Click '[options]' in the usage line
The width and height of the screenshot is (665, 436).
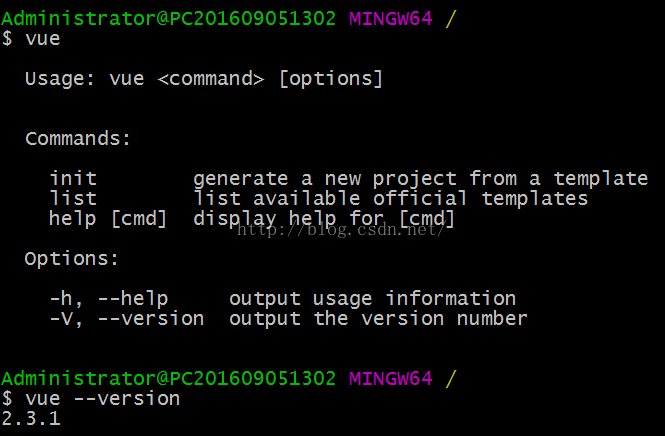[330, 78]
